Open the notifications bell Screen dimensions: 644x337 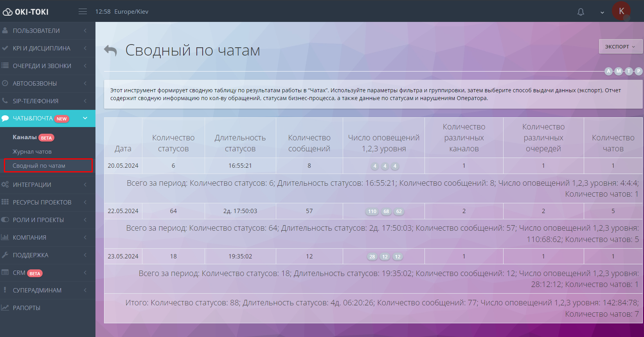click(x=581, y=12)
